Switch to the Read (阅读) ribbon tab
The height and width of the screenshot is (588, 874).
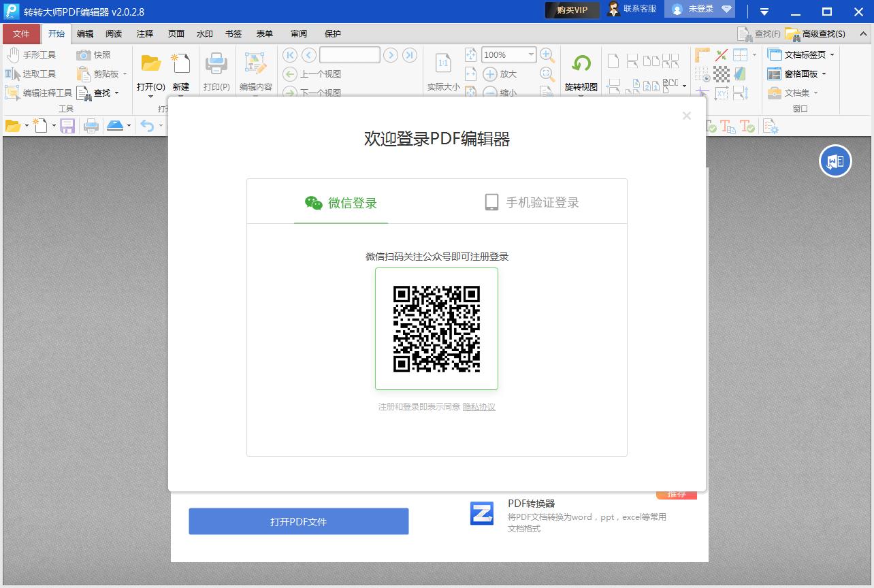114,34
